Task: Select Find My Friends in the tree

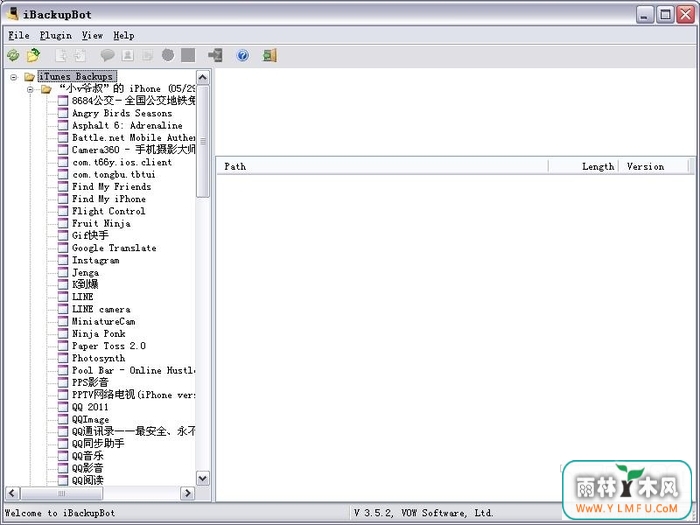Action: coord(112,187)
